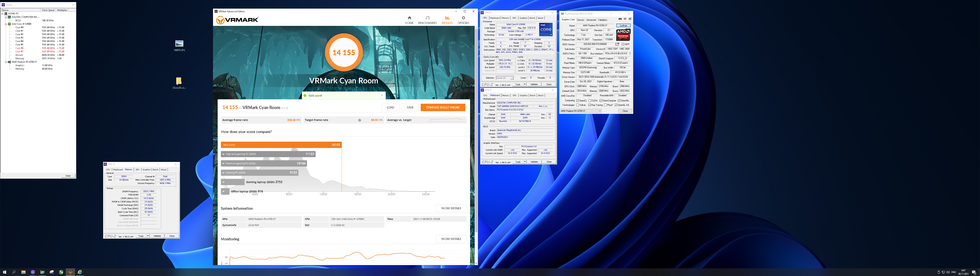Switch to the Validation tab in GPU-Z
The width and height of the screenshot is (980, 276).
603,20
